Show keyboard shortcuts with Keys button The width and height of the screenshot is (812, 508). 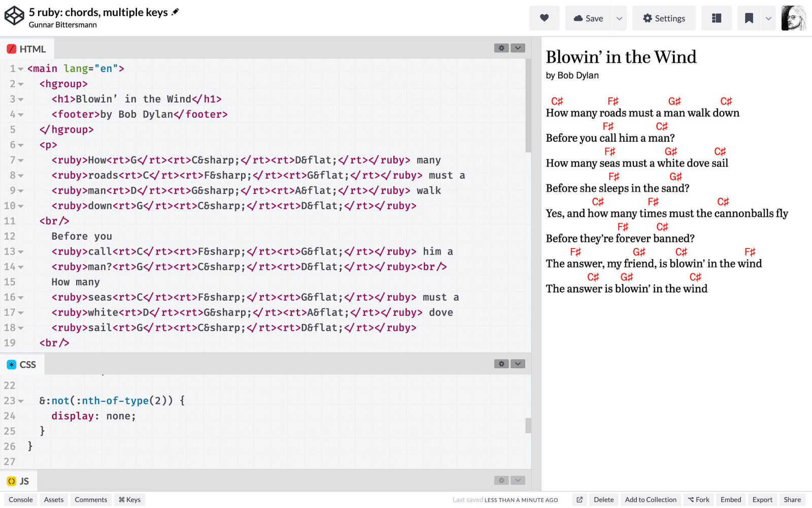129,499
